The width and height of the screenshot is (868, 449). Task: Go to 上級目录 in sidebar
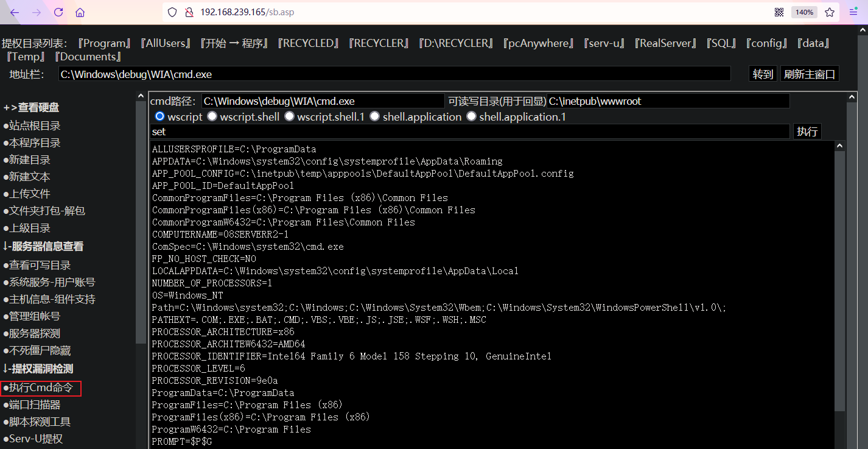[x=27, y=228]
